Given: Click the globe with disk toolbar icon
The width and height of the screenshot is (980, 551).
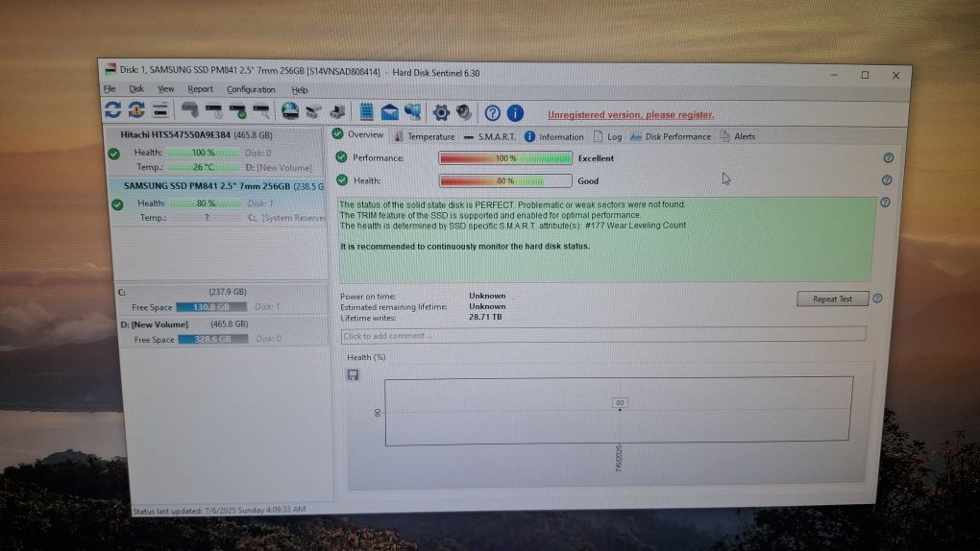Looking at the screenshot, I should click(x=289, y=111).
